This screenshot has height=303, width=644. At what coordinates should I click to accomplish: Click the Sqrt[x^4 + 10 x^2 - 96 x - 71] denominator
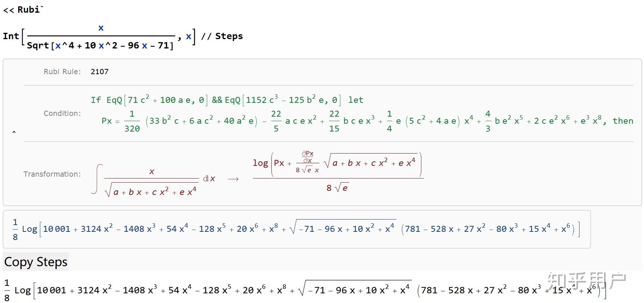(x=100, y=45)
